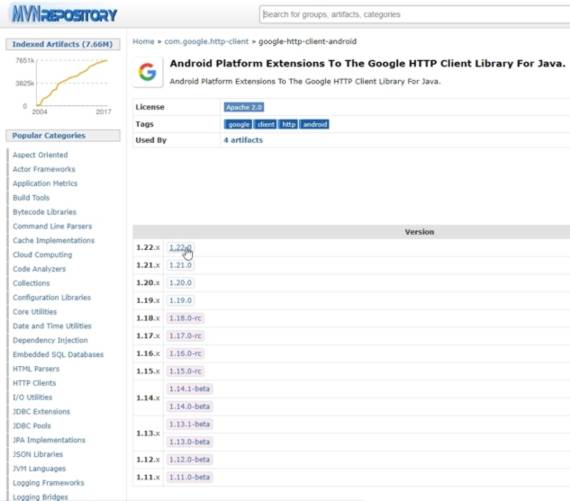Open the HTTP Clients category
This screenshot has width=570, height=501.
(x=34, y=383)
